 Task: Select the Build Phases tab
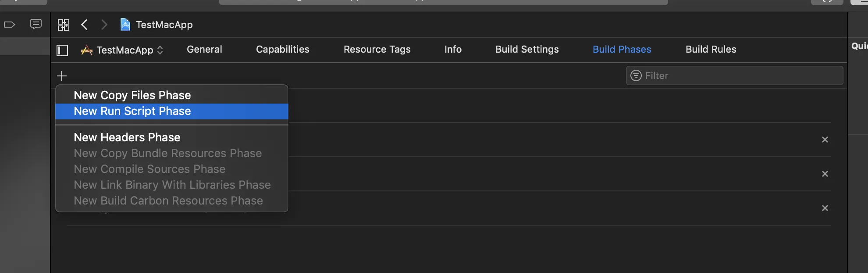tap(622, 50)
